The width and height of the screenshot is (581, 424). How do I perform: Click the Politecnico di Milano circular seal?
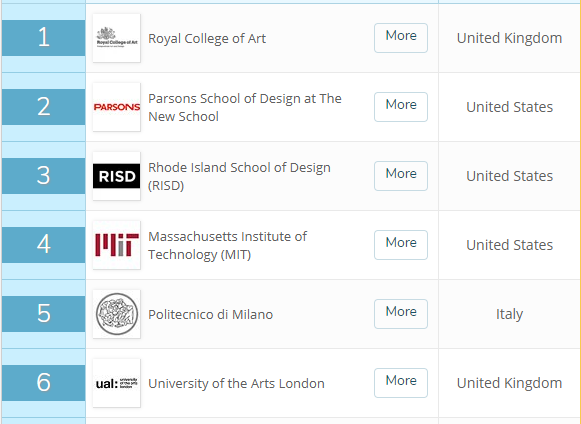116,314
